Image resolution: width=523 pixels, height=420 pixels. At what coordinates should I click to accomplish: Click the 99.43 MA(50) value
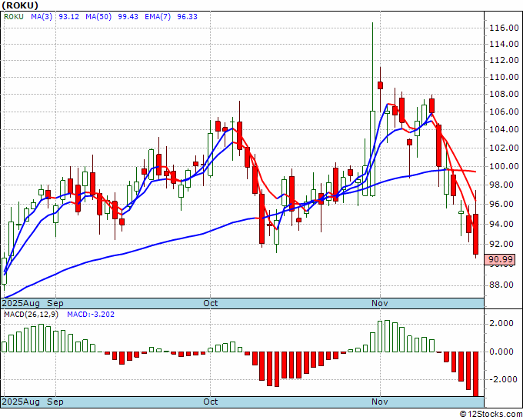click(128, 17)
